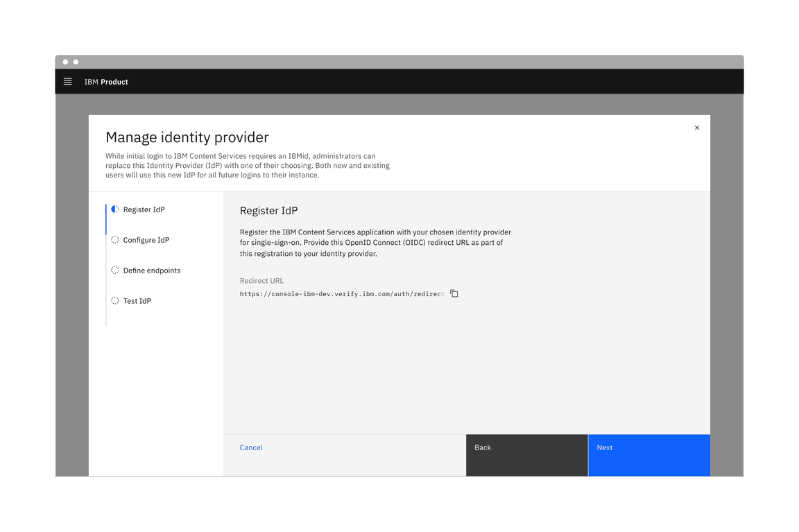Click the dashed circle beside Configure IdP
799x532 pixels.
(115, 240)
